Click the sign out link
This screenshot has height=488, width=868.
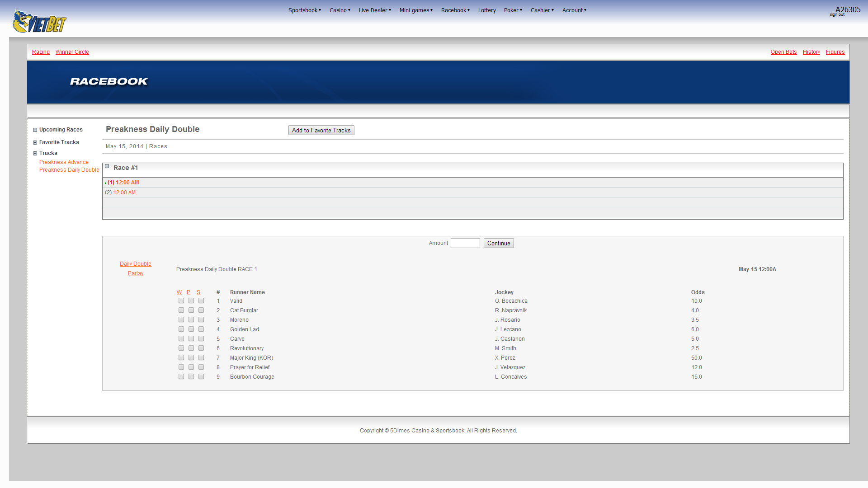(x=837, y=15)
